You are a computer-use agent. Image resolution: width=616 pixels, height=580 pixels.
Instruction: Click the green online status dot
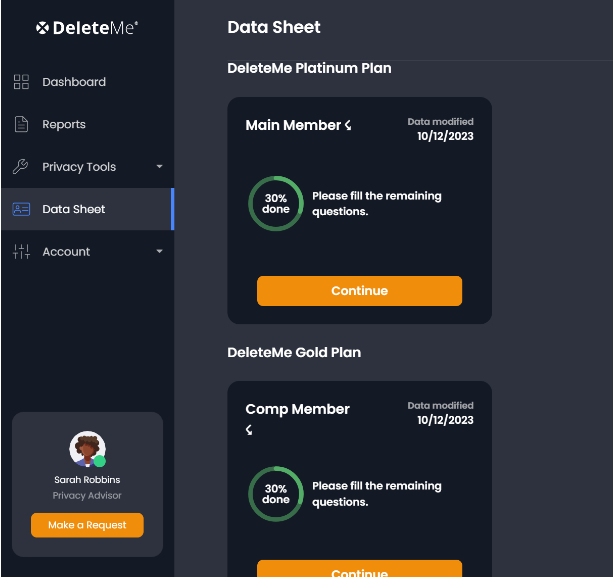pyautogui.click(x=100, y=461)
